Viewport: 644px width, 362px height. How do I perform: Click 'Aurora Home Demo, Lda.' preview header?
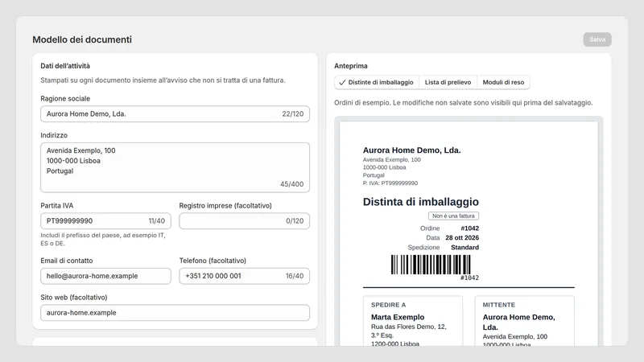click(411, 150)
